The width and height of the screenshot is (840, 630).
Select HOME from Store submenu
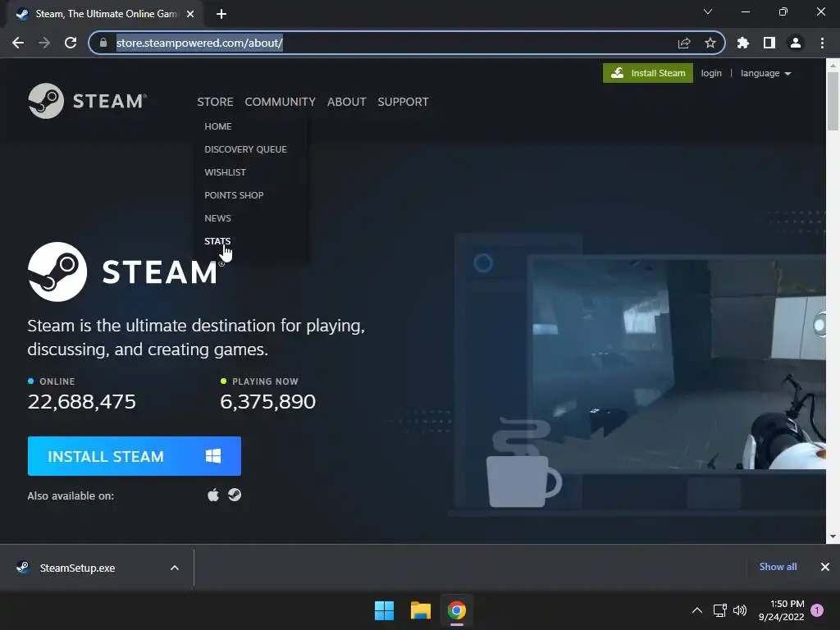click(218, 126)
